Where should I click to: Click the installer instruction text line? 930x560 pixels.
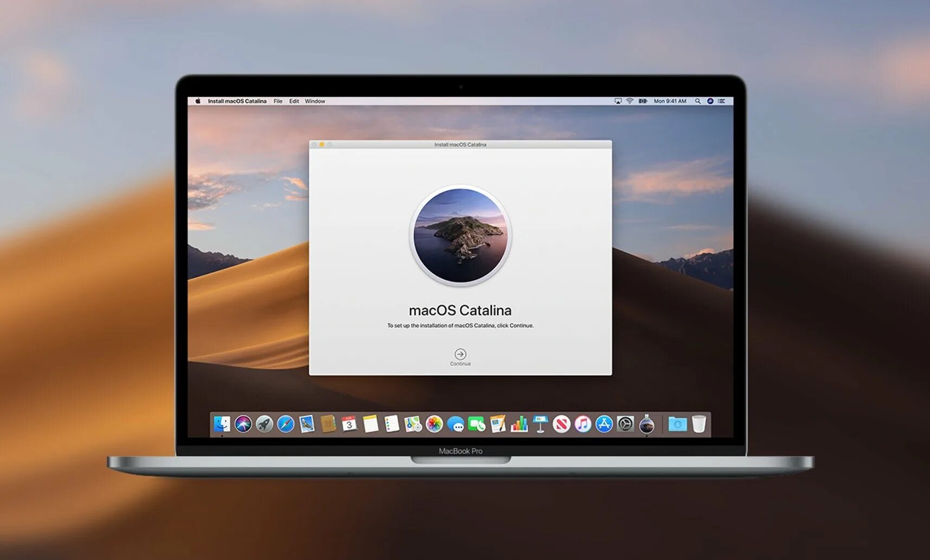460,326
